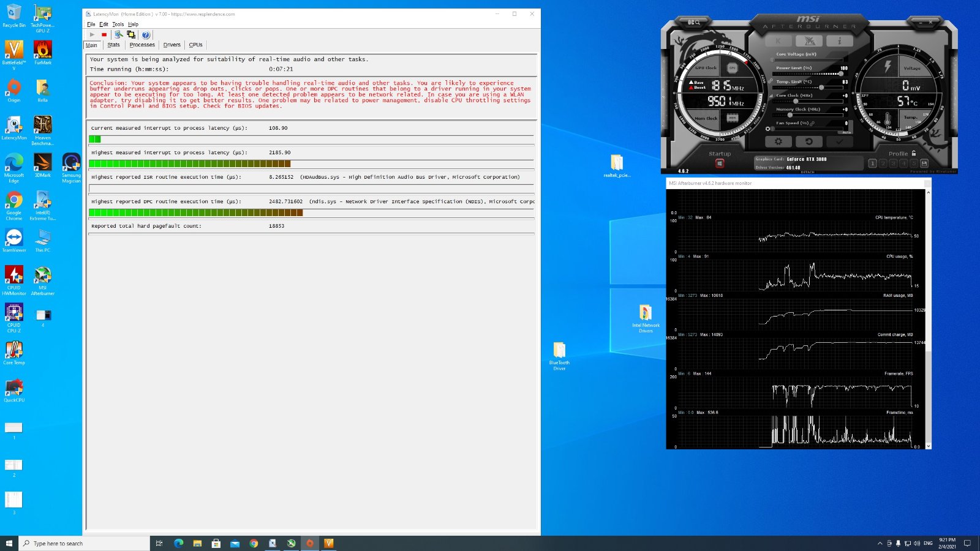Select the LatencyMon desktop shortcut
Viewport: 980px width, 551px height.
(x=14, y=129)
